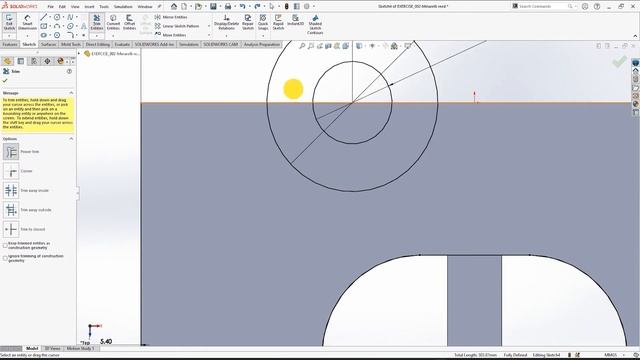
Task: Select the Line sketch tool
Action: pyautogui.click(x=44, y=17)
